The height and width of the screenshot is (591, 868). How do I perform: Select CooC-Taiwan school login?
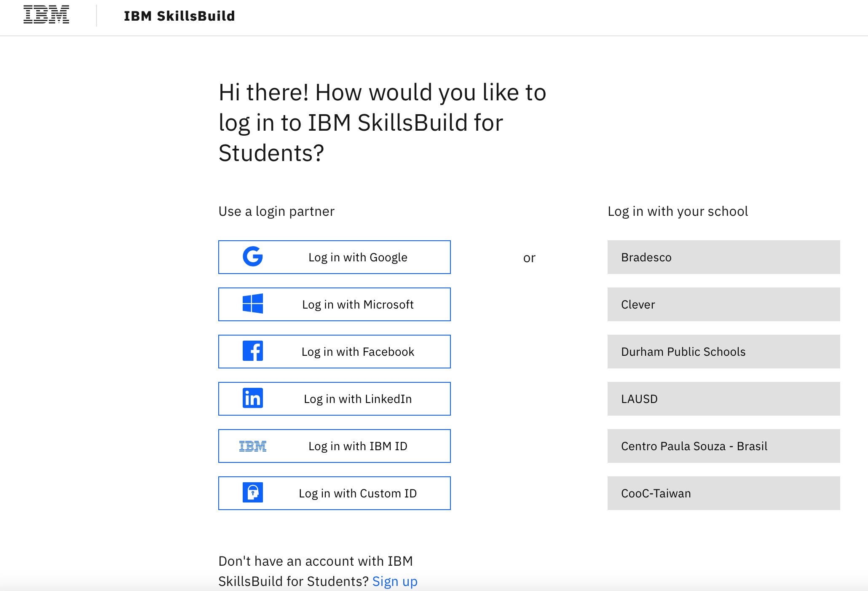tap(723, 493)
